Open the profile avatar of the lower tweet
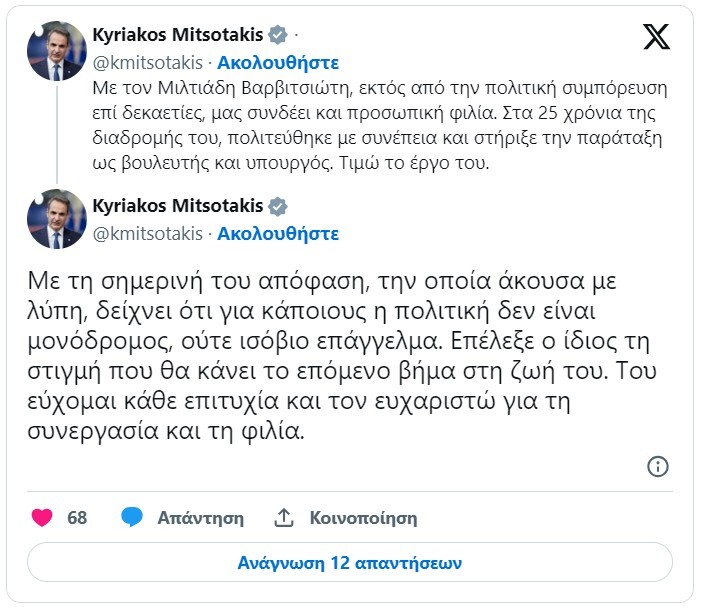This screenshot has height=609, width=704. (x=57, y=219)
